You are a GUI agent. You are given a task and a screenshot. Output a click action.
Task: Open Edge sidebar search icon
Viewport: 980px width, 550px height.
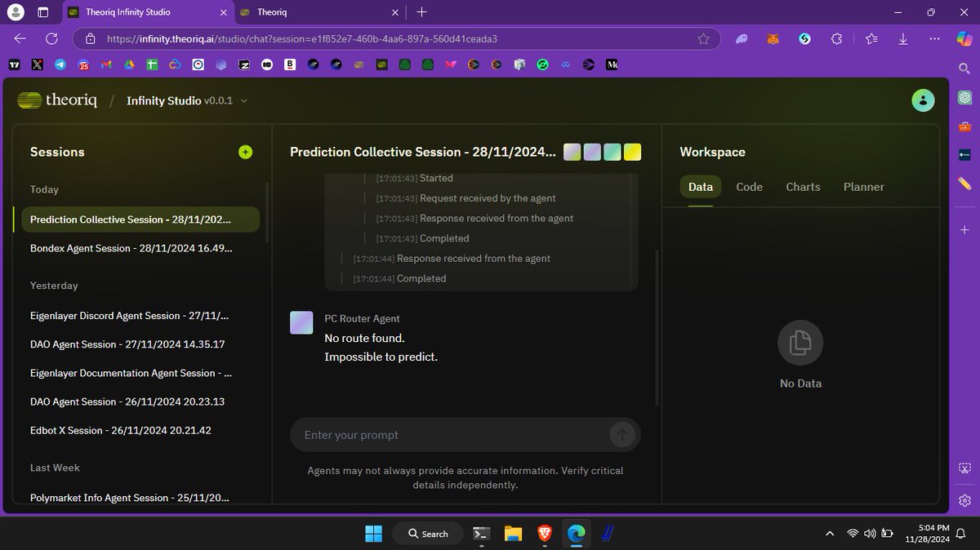click(964, 69)
